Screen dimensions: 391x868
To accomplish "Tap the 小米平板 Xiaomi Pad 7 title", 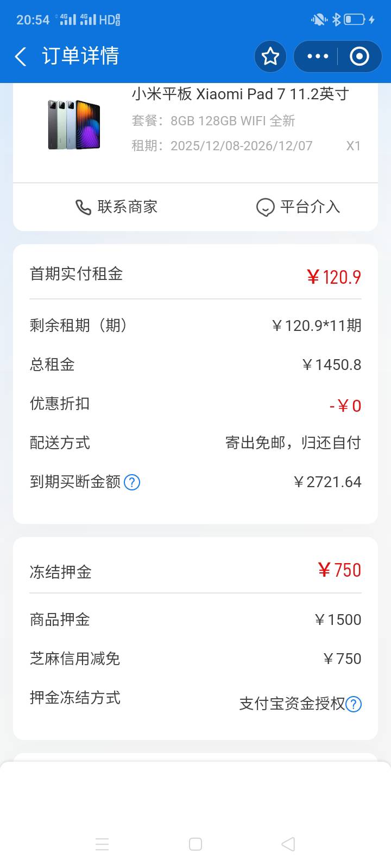I will coord(240,94).
